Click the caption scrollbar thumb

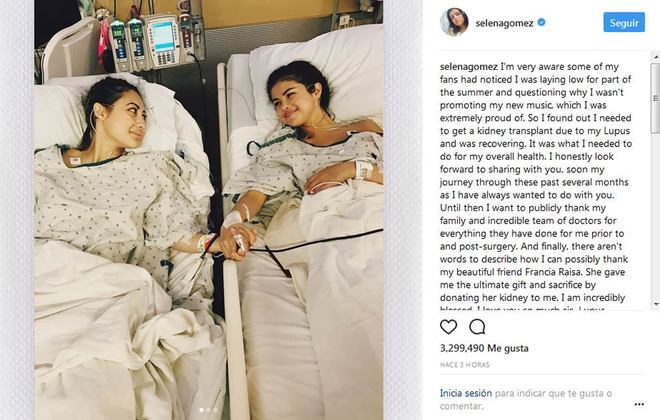(656, 98)
